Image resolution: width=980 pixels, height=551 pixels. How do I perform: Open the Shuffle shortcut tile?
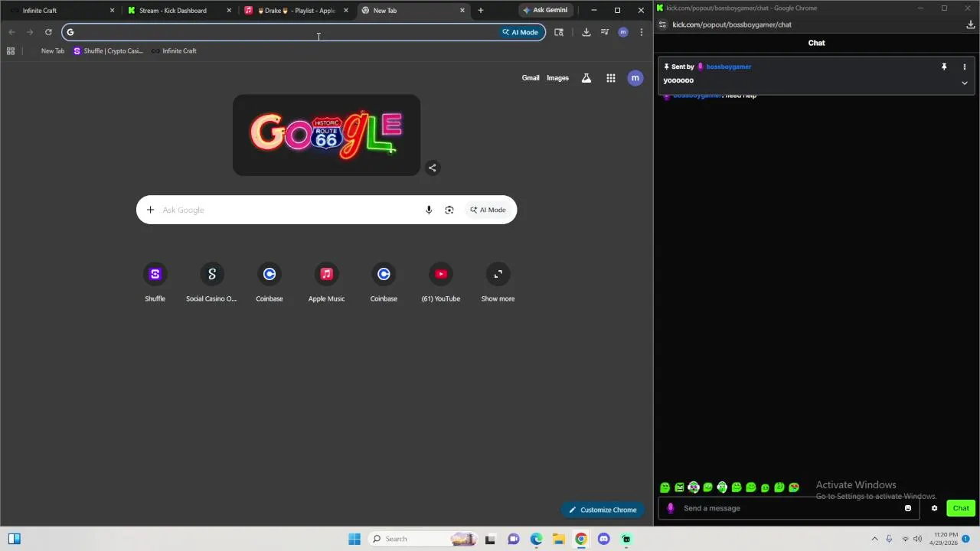click(155, 282)
